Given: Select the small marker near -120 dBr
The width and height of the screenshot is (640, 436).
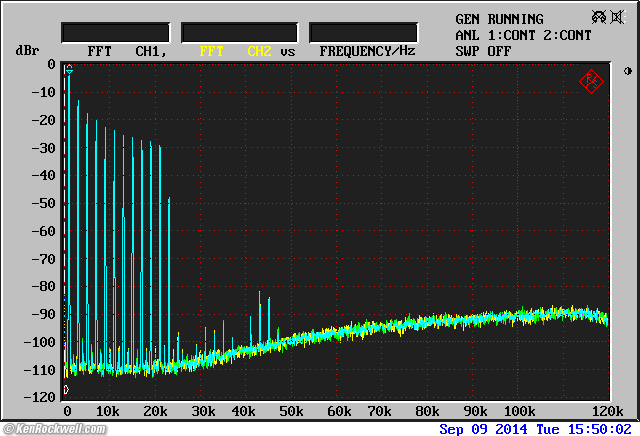Looking at the screenshot, I should [66, 390].
